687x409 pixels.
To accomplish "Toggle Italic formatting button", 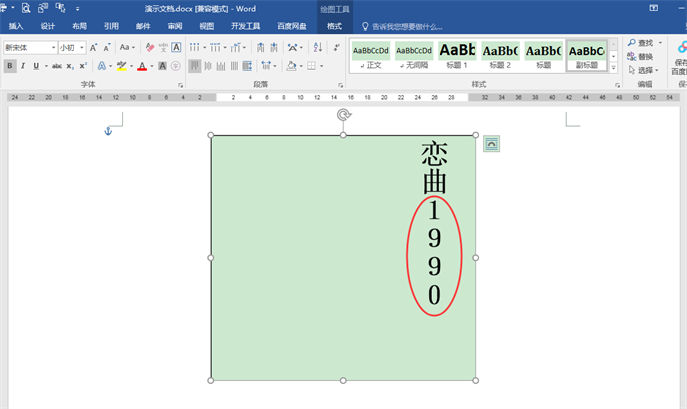I will (23, 66).
